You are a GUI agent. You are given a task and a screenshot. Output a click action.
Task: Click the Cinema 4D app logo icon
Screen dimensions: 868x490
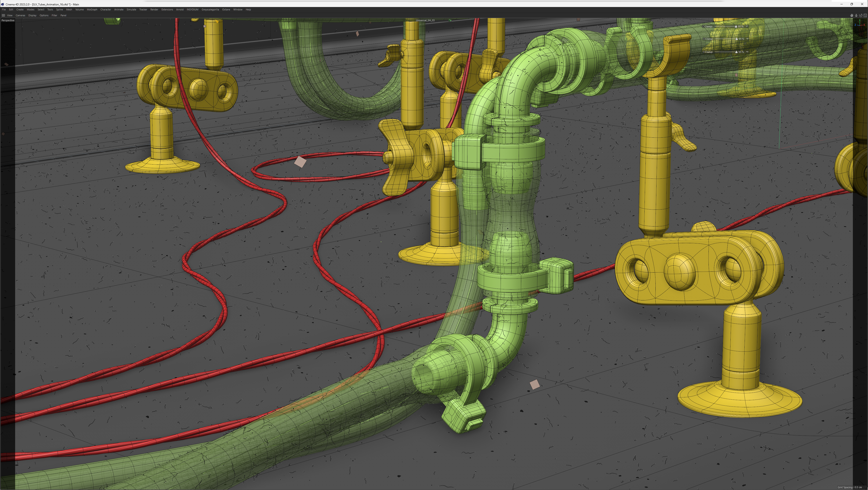click(3, 4)
